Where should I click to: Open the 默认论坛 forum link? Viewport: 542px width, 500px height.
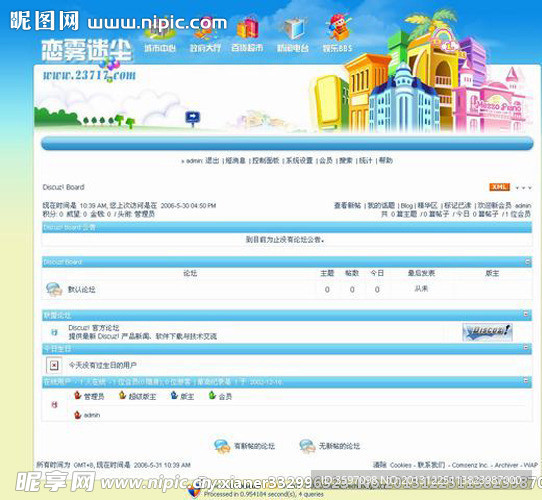click(x=82, y=290)
